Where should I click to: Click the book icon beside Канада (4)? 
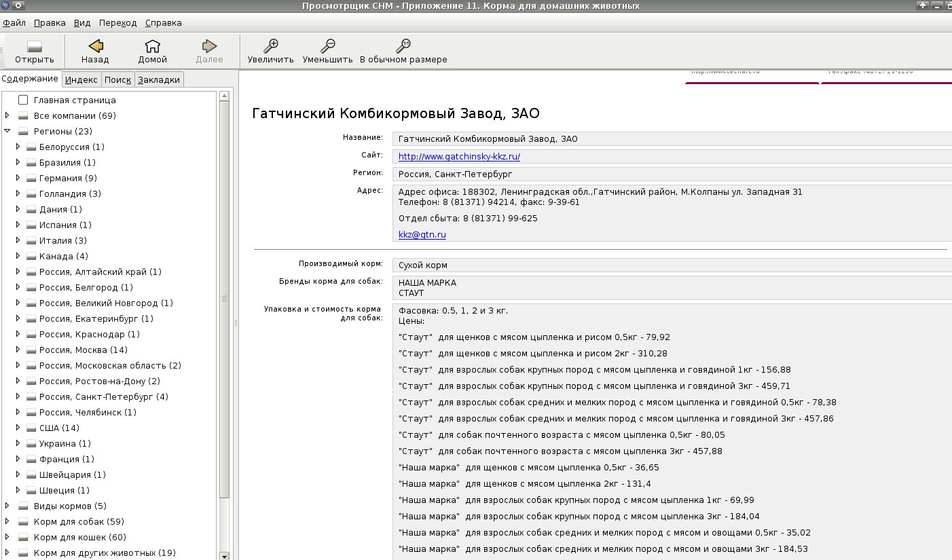pos(31,257)
